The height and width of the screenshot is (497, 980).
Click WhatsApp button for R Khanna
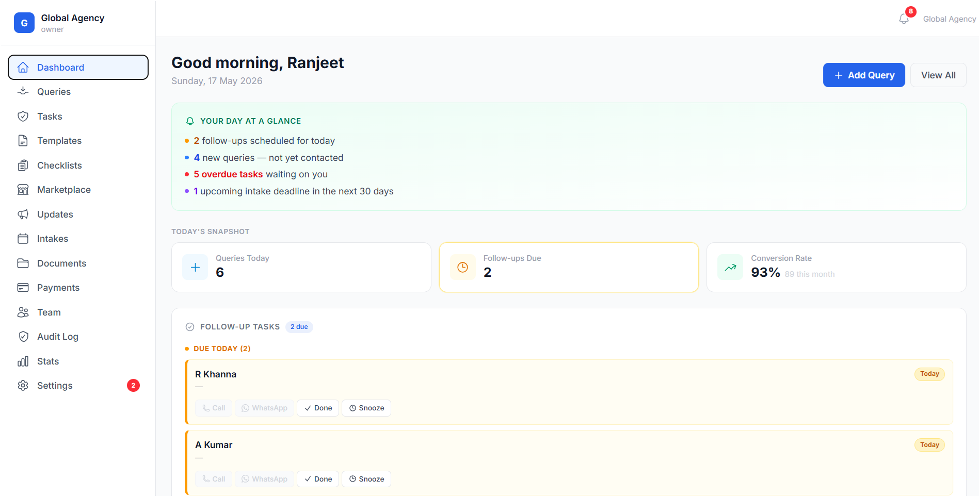coord(264,408)
